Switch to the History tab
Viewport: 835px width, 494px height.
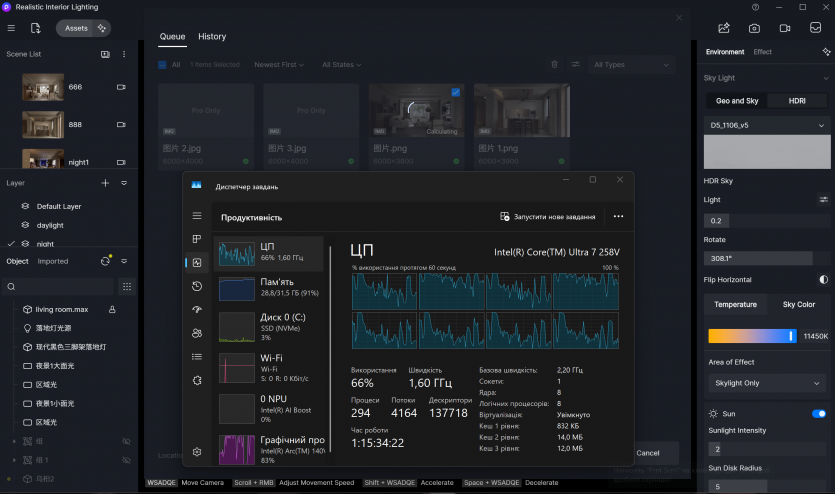pyautogui.click(x=212, y=36)
